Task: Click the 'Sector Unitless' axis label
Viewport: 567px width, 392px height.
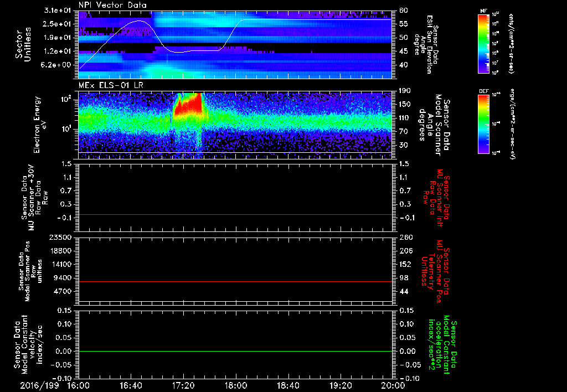Action: click(x=23, y=44)
